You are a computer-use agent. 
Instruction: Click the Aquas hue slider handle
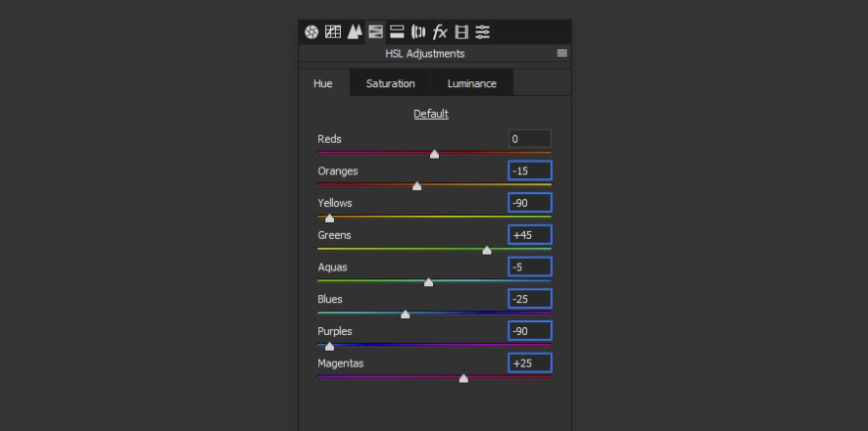(428, 282)
